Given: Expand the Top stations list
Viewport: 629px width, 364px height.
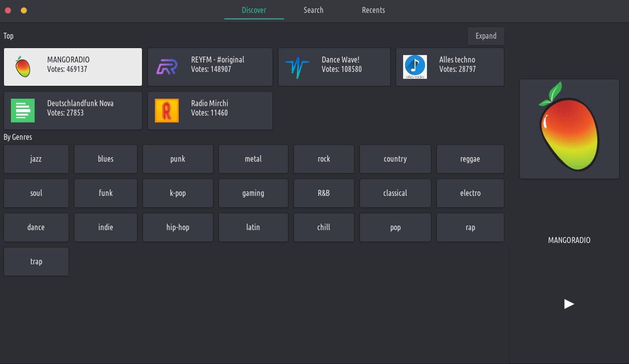Looking at the screenshot, I should (x=486, y=36).
